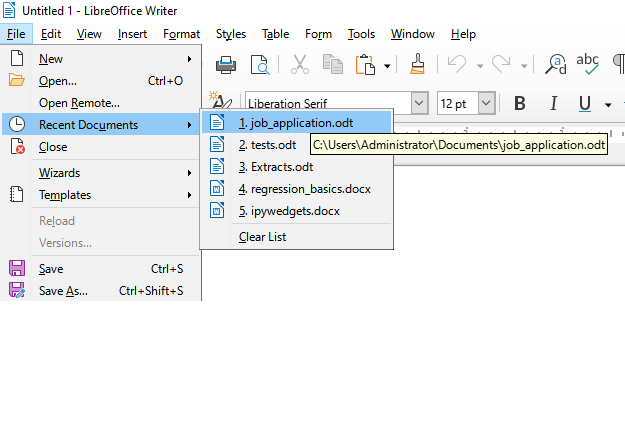Viewport: 625px width, 432px height.
Task: Open the Edit menu
Action: tap(51, 34)
